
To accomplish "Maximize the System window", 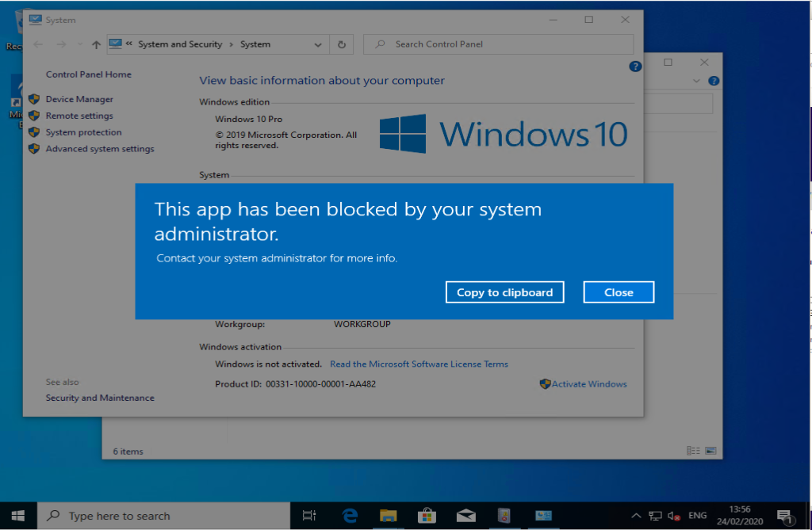I will coord(589,20).
